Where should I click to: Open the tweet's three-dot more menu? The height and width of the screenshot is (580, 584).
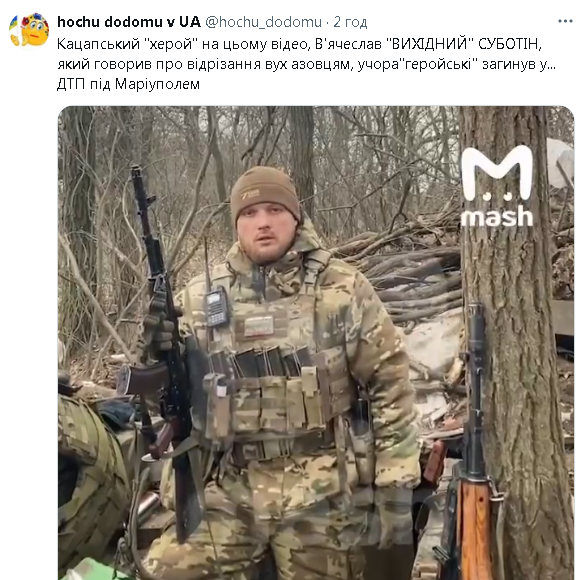[565, 22]
